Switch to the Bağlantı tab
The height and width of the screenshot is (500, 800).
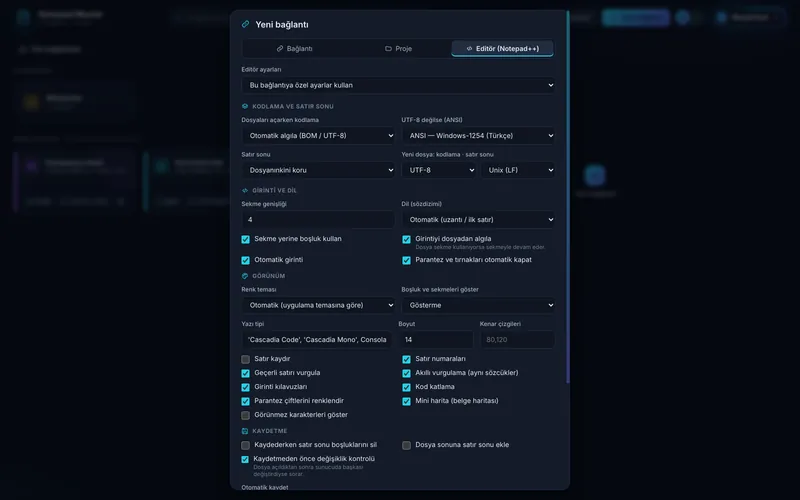click(x=294, y=48)
